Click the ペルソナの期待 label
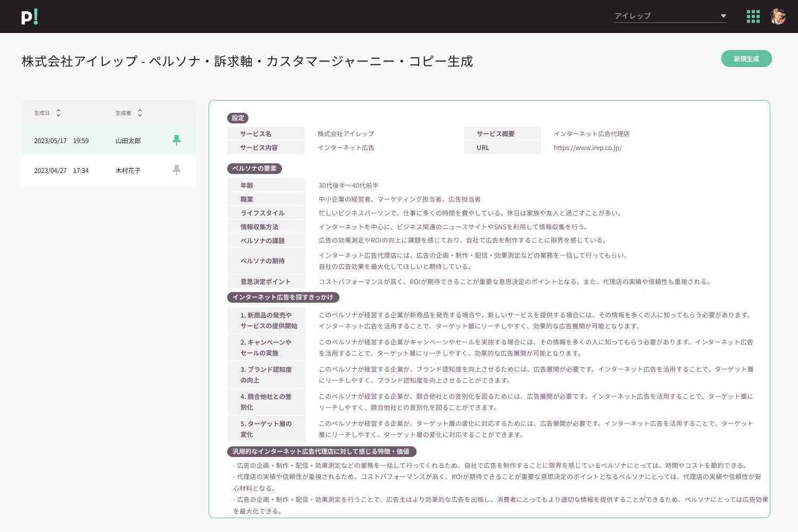The width and height of the screenshot is (798, 532). click(267, 261)
